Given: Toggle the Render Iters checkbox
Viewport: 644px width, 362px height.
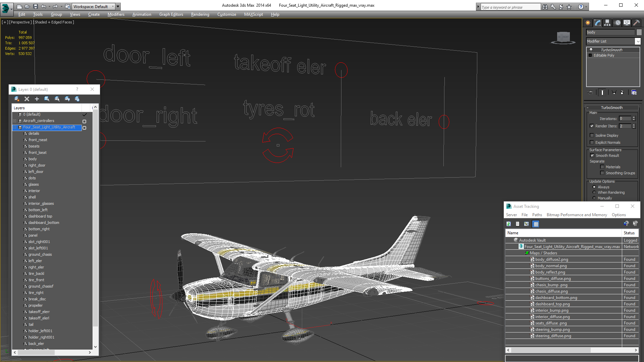Looking at the screenshot, I should pyautogui.click(x=592, y=126).
